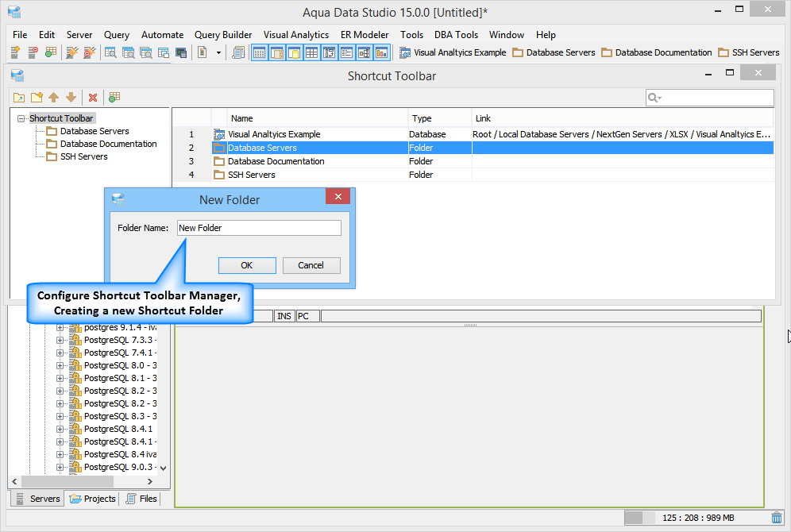The width and height of the screenshot is (791, 532).
Task: Toggle the bar chart view button
Action: click(x=381, y=52)
